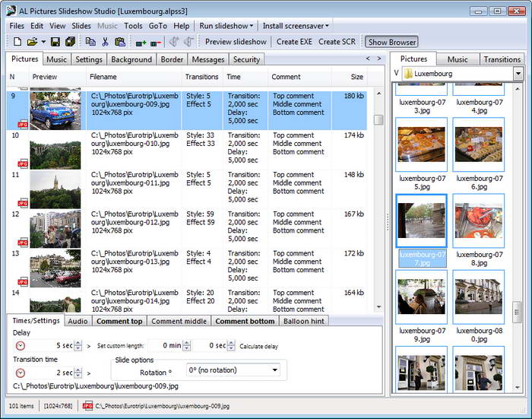The width and height of the screenshot is (532, 419).
Task: Move slide up arrow icon
Action: [x=174, y=42]
